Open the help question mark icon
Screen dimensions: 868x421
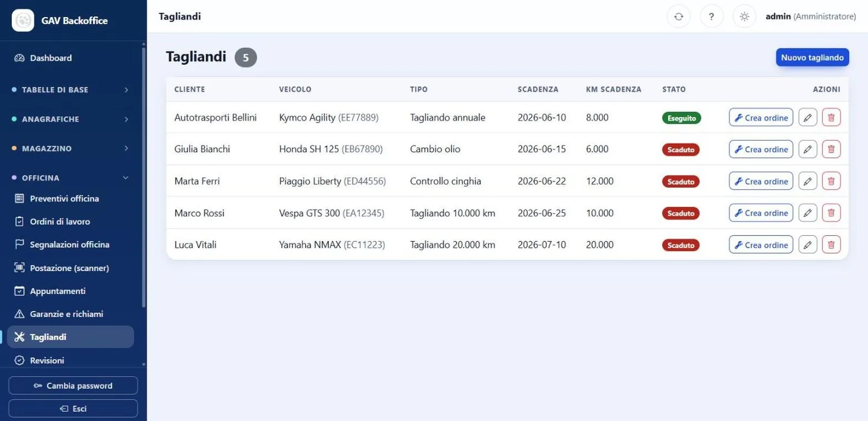(712, 17)
